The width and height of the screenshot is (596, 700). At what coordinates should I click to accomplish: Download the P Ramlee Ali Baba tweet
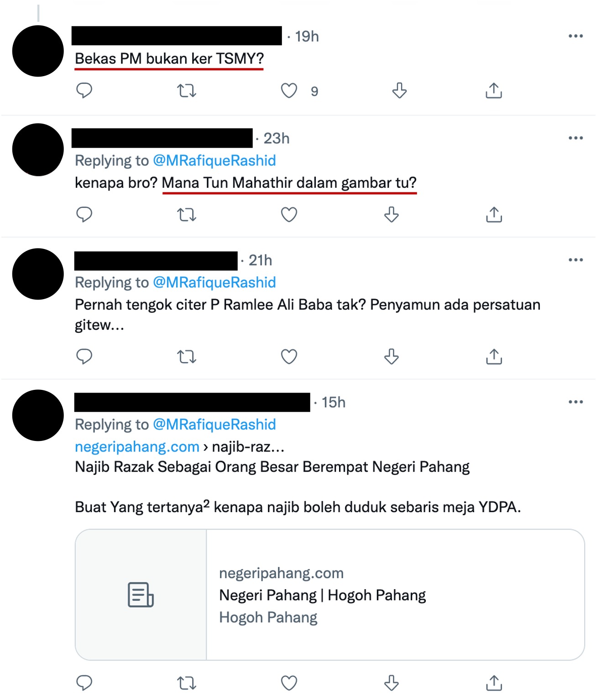392,356
